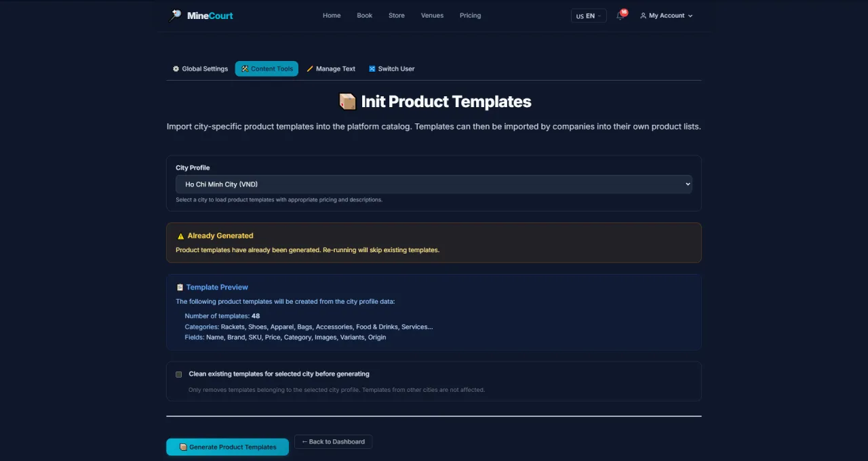Click the MineCourt logo
The width and height of the screenshot is (868, 461).
[x=176, y=15]
